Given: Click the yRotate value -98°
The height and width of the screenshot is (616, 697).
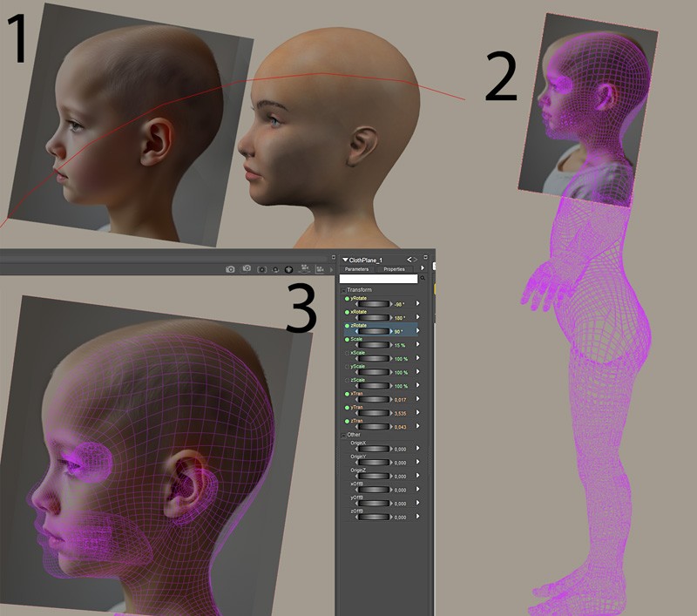Looking at the screenshot, I should point(399,304).
